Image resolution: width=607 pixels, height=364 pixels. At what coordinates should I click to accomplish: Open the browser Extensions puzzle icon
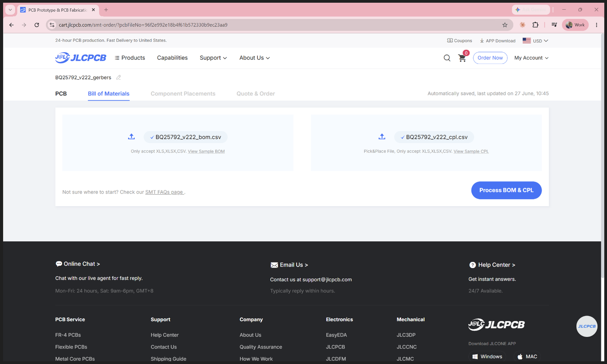pos(535,25)
